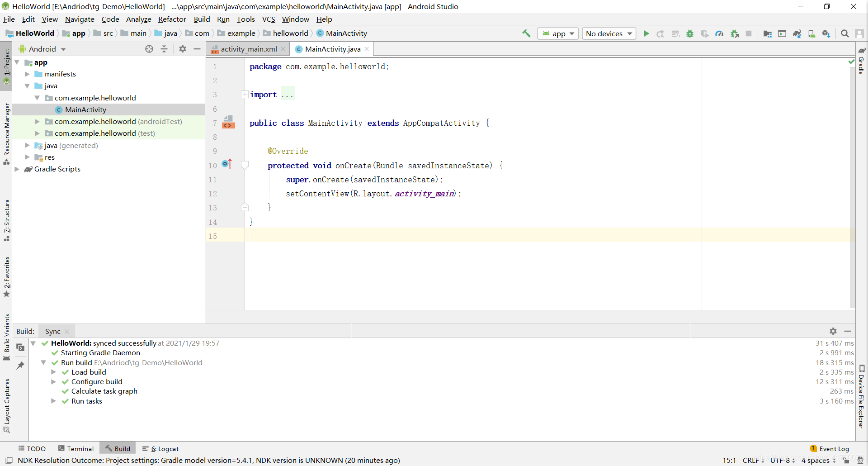Toggle the Z: Structure tool window
This screenshot has height=466, width=868.
6,220
